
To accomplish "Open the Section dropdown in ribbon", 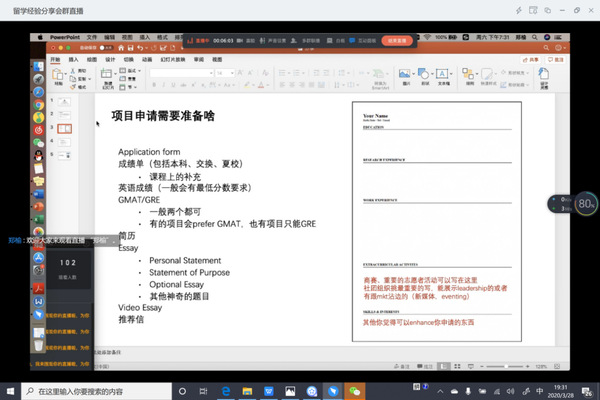I will (x=128, y=87).
